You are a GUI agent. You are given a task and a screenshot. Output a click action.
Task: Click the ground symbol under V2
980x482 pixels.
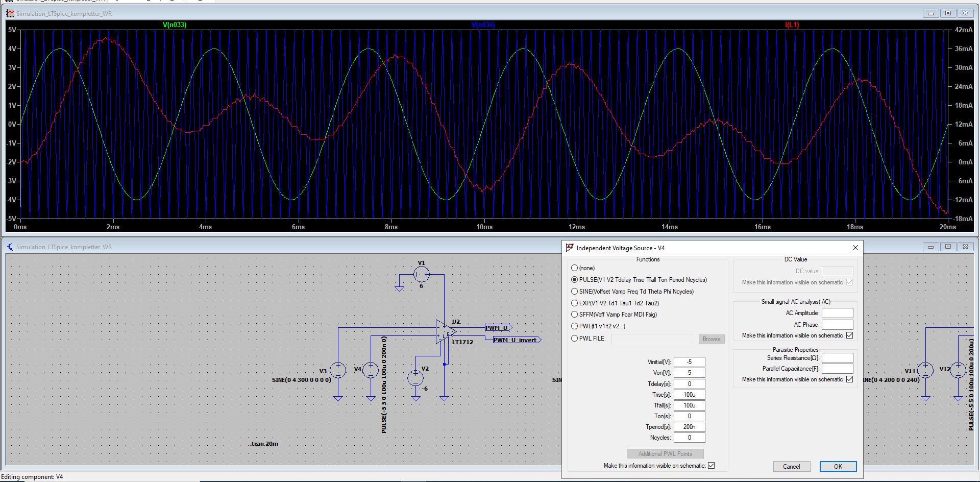coord(415,398)
